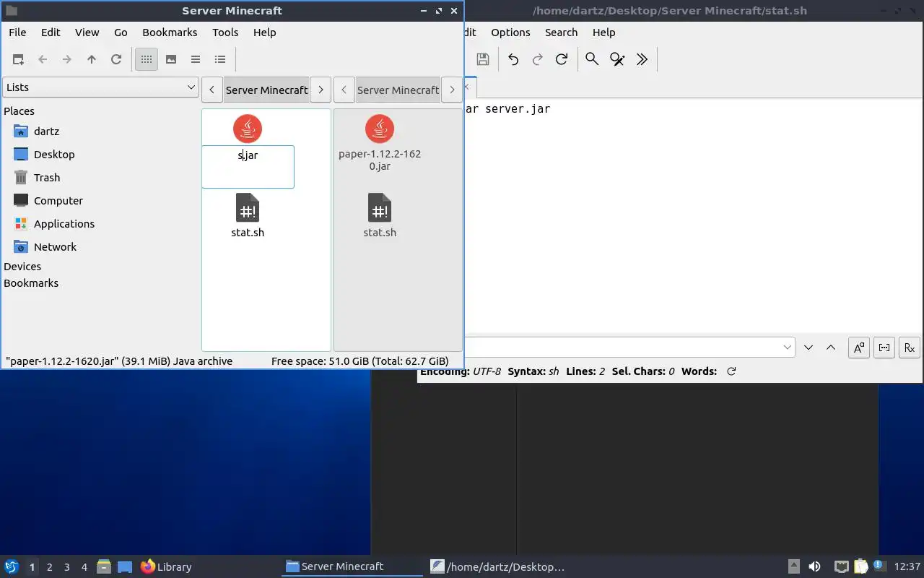Click Find magnifier icon in text editor
The image size is (924, 578).
(x=592, y=59)
